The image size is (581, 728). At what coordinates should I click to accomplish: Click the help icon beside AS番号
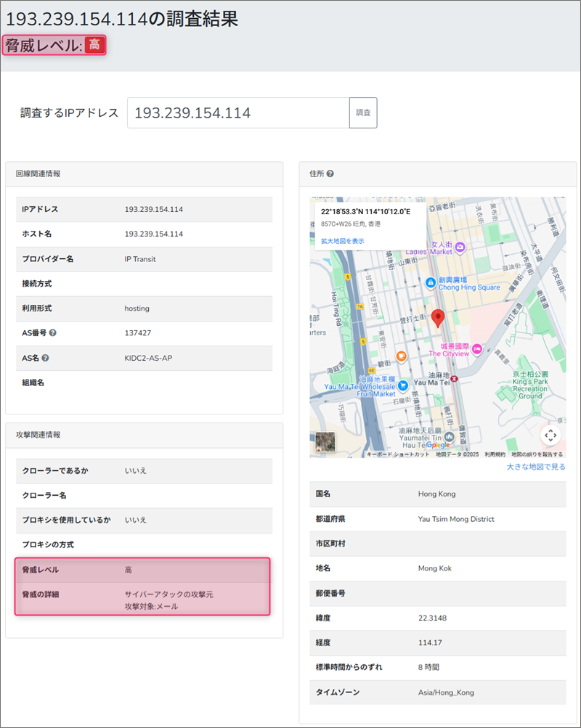[x=54, y=333]
